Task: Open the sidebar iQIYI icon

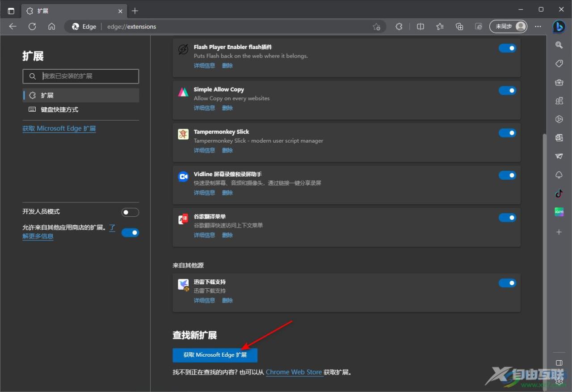Action: pos(559,212)
